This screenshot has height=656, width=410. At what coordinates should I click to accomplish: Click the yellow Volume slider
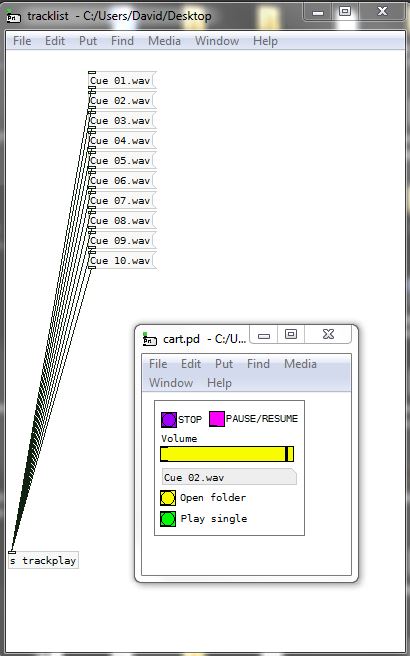click(x=227, y=454)
